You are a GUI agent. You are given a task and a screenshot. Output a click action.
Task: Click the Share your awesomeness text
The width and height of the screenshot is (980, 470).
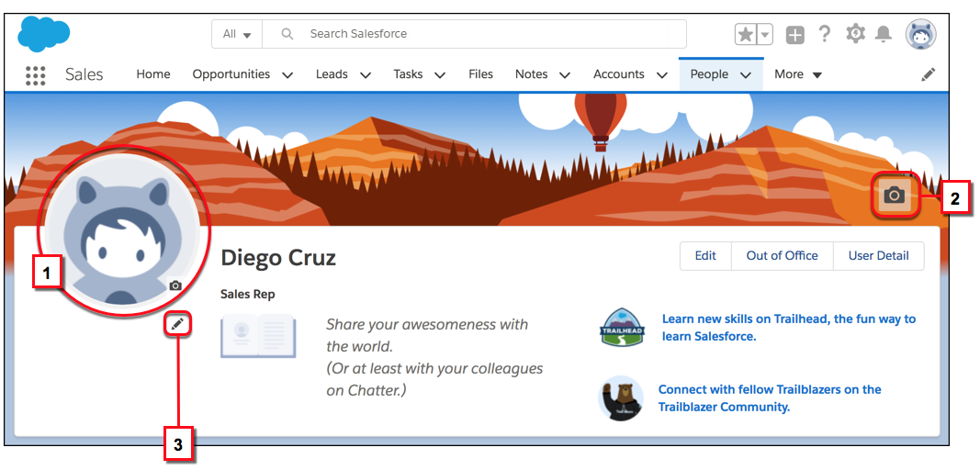tap(434, 357)
